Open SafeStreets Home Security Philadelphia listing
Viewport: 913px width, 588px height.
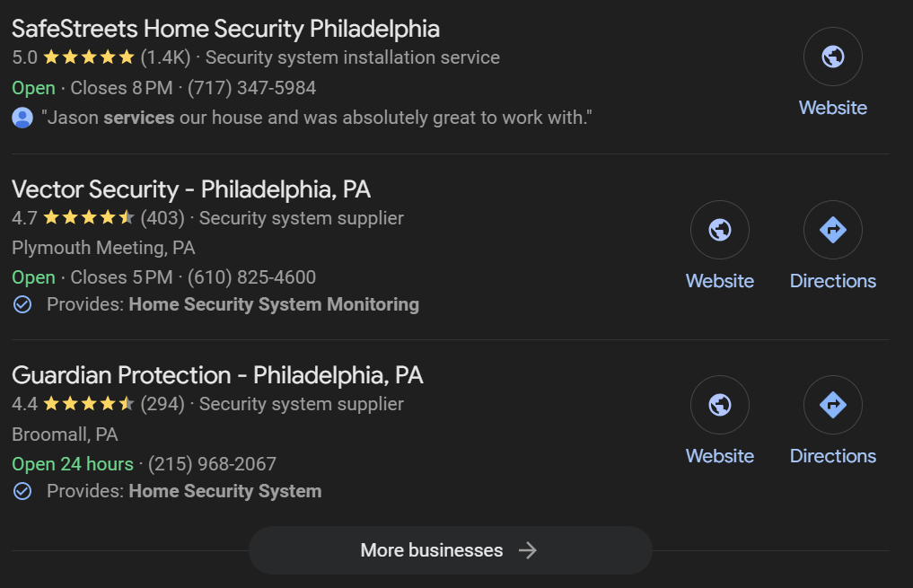224,29
